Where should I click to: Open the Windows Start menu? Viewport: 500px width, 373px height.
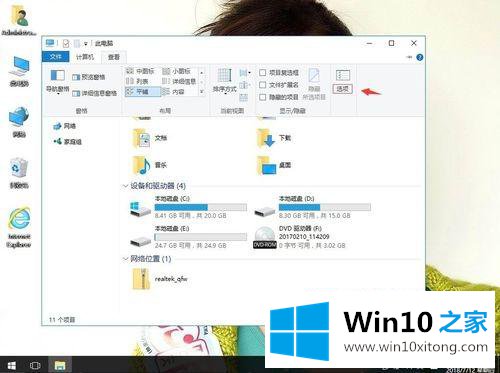pyautogui.click(x=11, y=365)
